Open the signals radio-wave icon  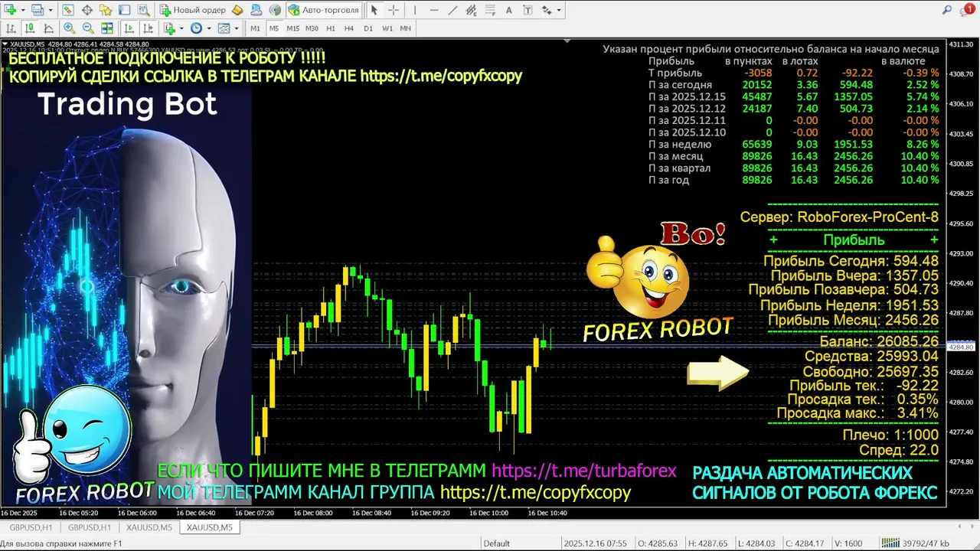275,10
